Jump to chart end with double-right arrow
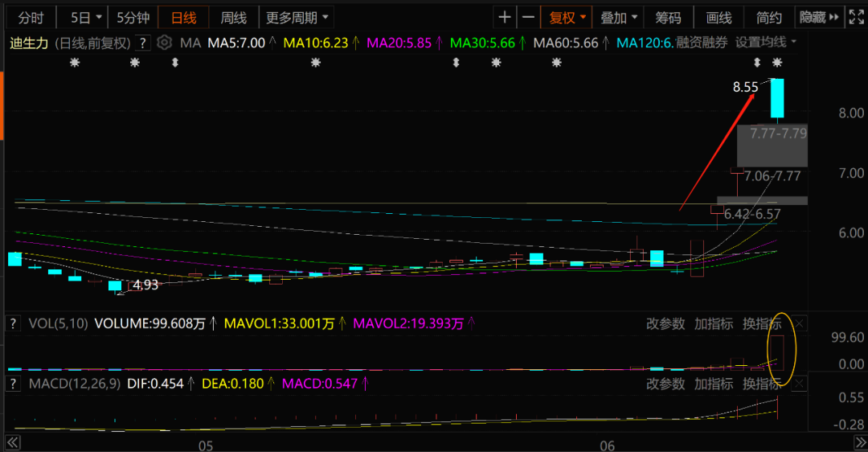 point(861,443)
